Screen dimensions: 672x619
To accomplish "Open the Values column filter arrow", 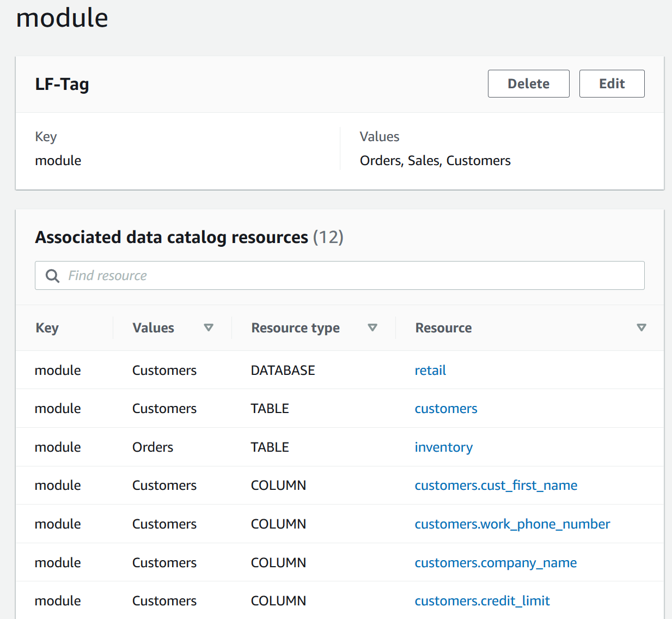I will tap(209, 327).
